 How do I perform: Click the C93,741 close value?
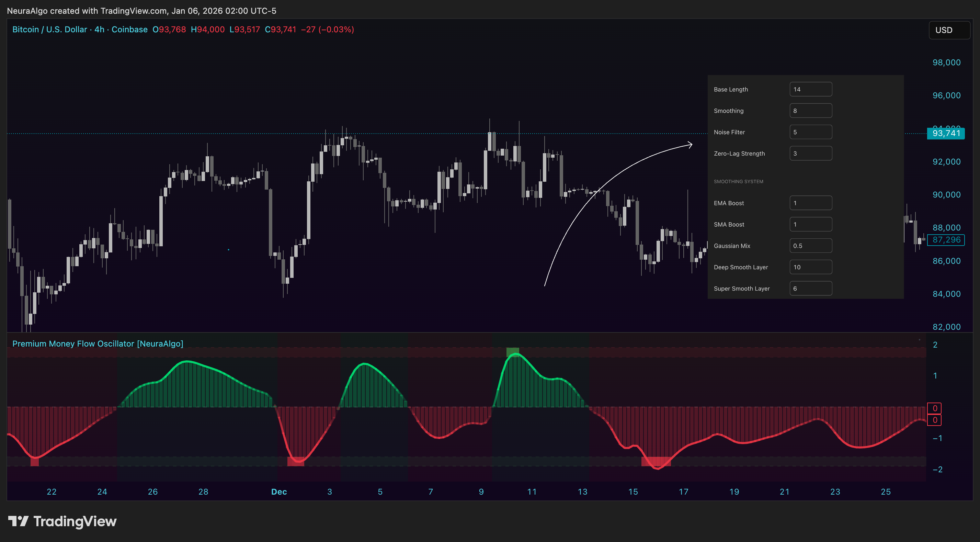281,29
